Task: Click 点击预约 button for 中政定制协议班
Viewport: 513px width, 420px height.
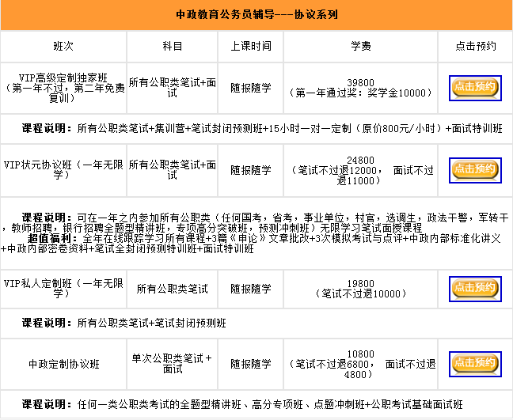Action: [475, 364]
